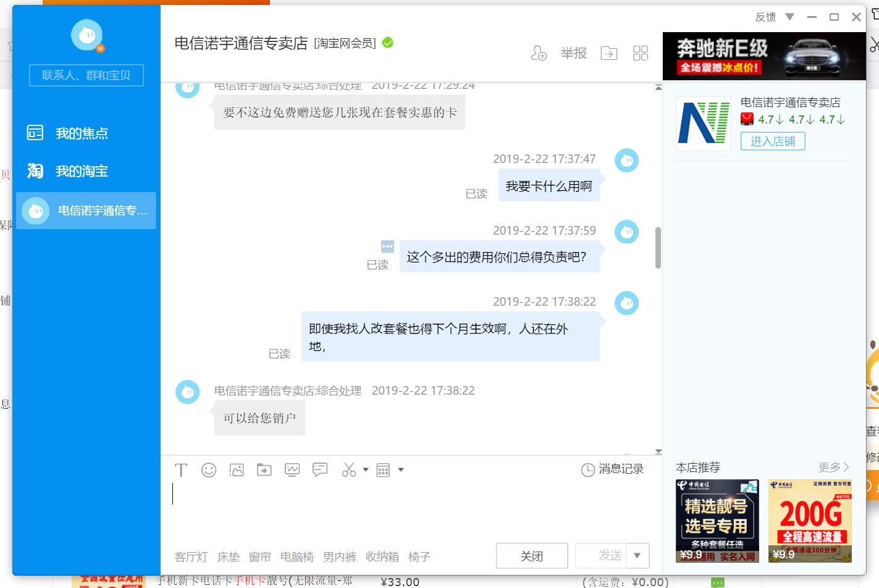Click 举报 to report the seller
Image resolution: width=879 pixels, height=588 pixels.
pyautogui.click(x=574, y=53)
